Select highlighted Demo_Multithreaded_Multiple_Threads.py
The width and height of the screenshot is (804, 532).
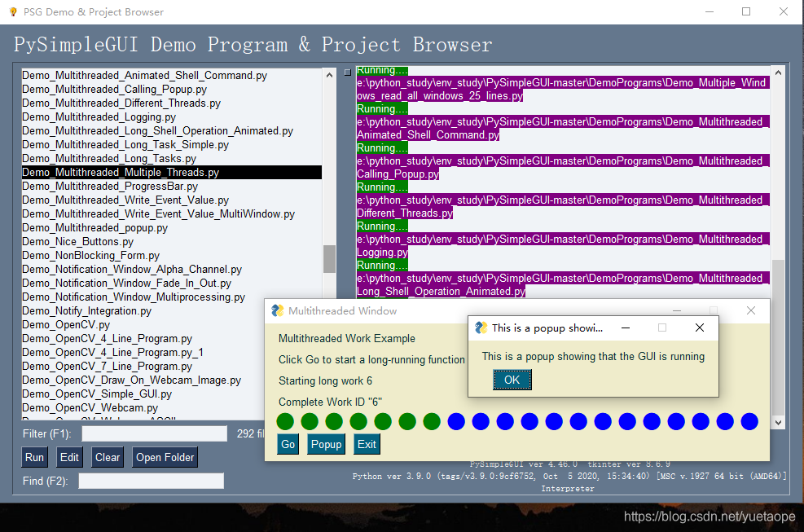pyautogui.click(x=171, y=173)
